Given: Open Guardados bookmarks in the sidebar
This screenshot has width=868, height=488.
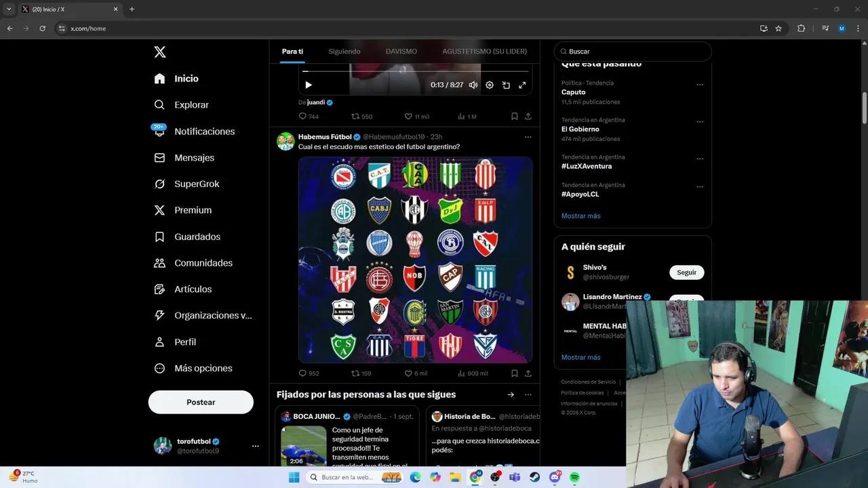Looking at the screenshot, I should [x=186, y=237].
